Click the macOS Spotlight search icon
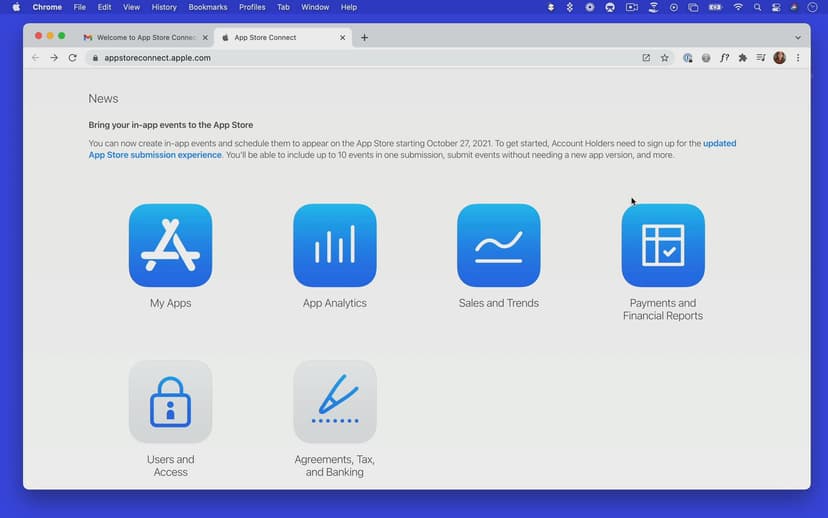Viewport: 828px width, 518px height. click(757, 7)
